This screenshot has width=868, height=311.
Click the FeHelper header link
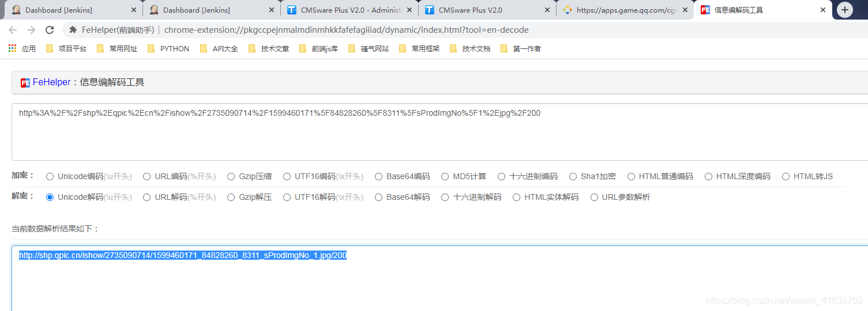[x=51, y=82]
